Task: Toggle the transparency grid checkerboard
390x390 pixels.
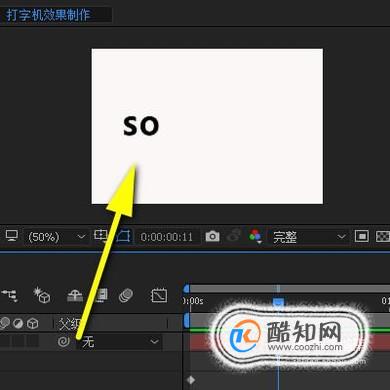Action: pyautogui.click(x=383, y=236)
